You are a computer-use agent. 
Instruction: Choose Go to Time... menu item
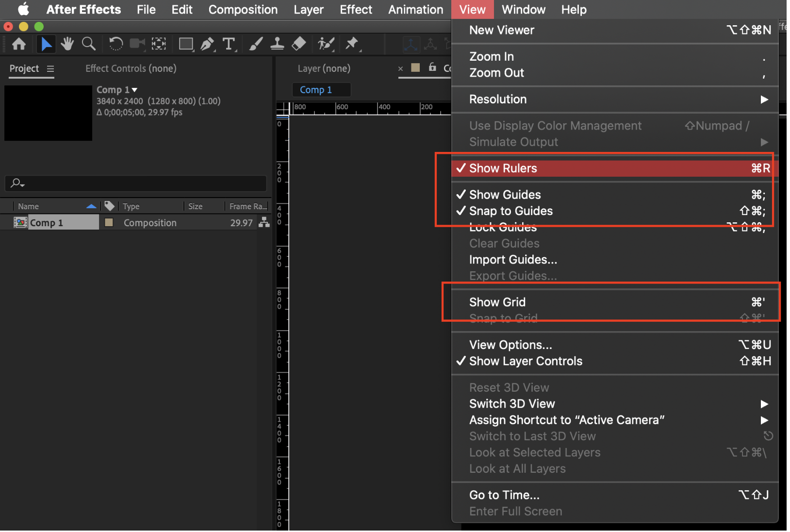[x=615, y=495]
